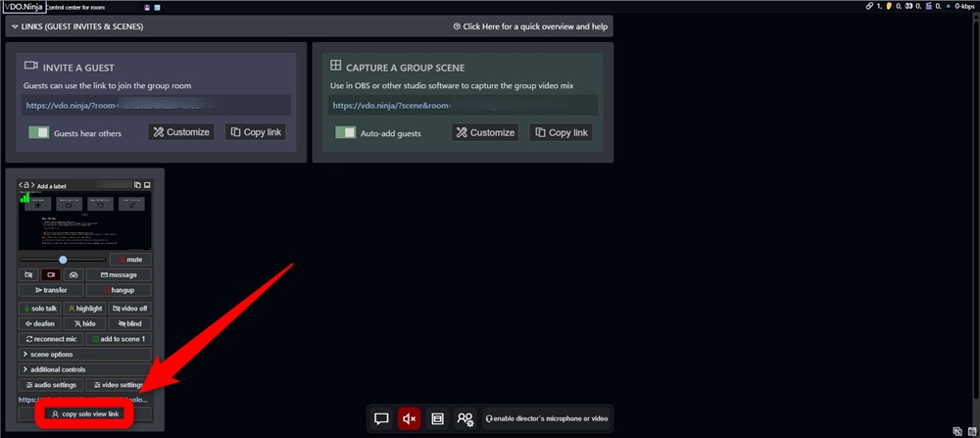Image resolution: width=980 pixels, height=438 pixels.
Task: Click the gamepad remote-control icon button
Action: coord(73,275)
